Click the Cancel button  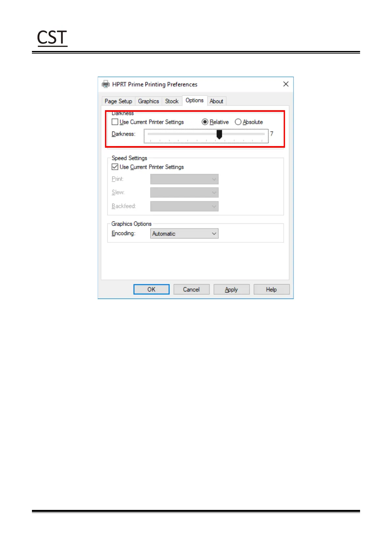pos(192,290)
